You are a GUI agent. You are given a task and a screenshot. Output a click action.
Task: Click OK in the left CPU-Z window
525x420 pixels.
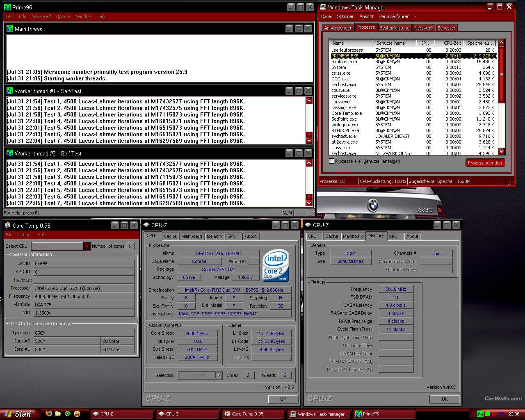tap(283, 399)
